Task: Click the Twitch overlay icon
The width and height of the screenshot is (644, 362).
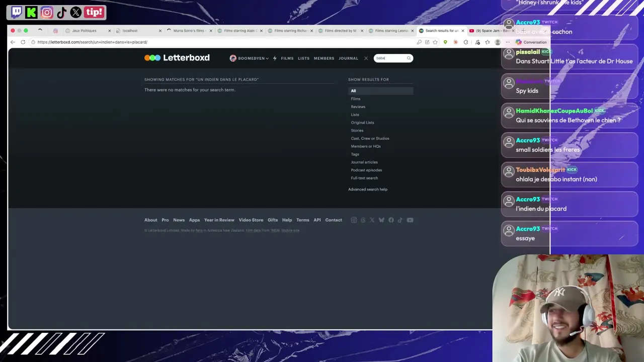Action: (x=17, y=12)
